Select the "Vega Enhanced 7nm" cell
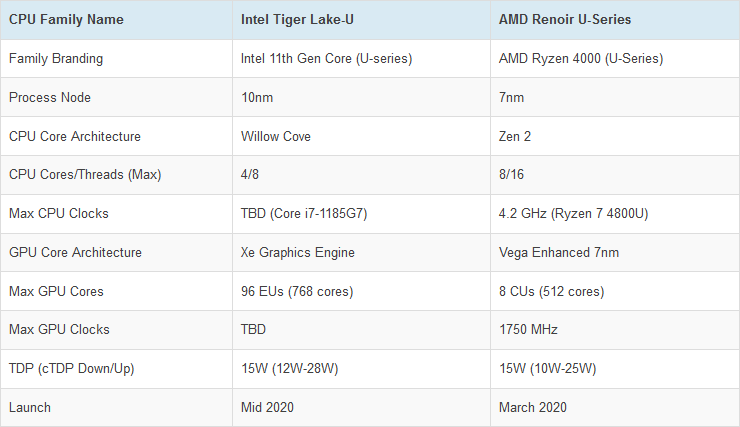This screenshot has height=427, width=740. [558, 252]
